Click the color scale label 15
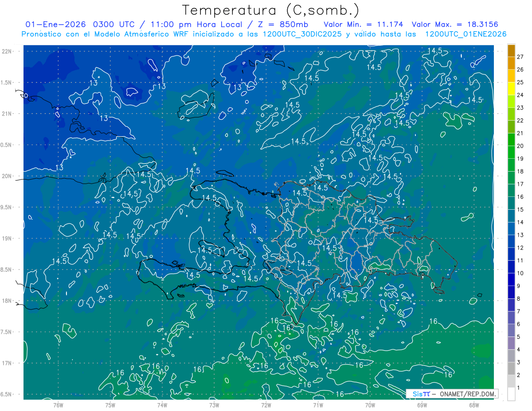The image size is (532, 411). tap(521, 210)
